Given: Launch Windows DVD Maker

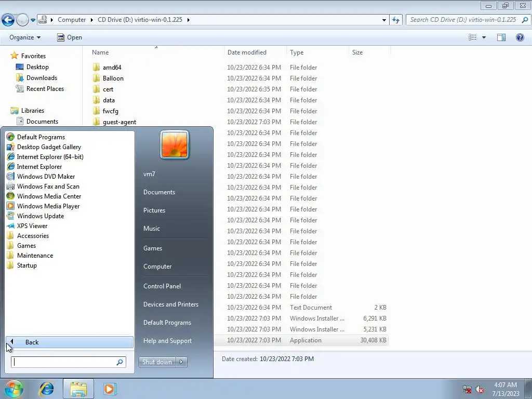Looking at the screenshot, I should (46, 177).
